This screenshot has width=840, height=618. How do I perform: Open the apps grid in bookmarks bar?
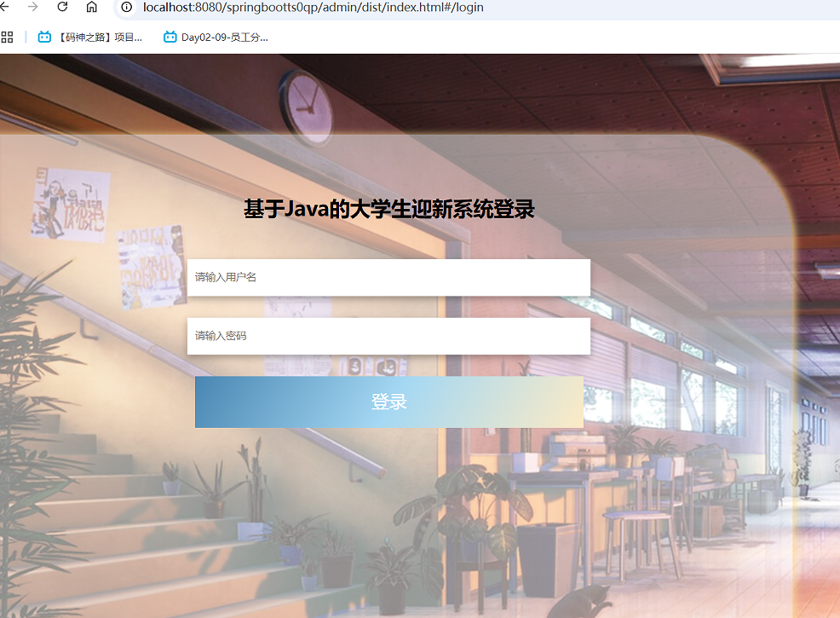pyautogui.click(x=7, y=37)
